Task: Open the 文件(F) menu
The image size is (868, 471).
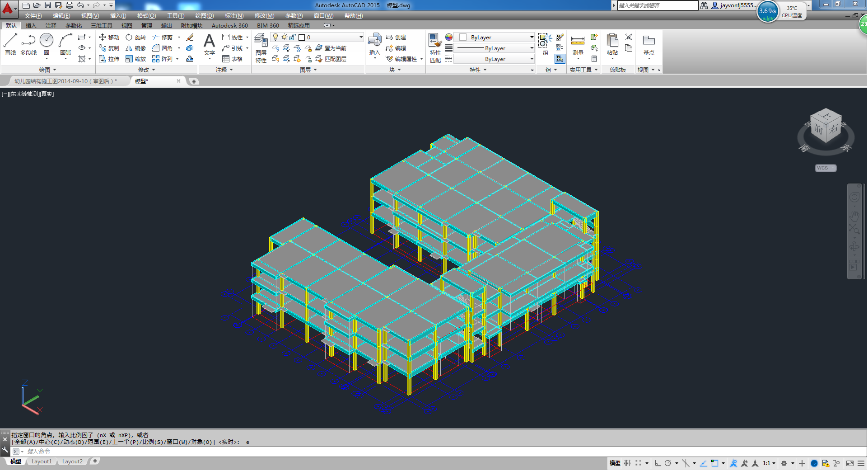Action: click(33, 16)
